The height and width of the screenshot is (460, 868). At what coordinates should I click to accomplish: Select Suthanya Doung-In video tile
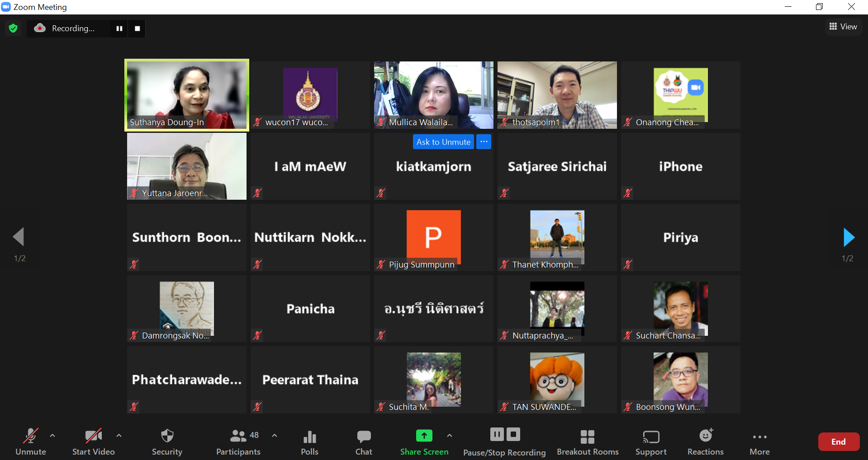(187, 95)
